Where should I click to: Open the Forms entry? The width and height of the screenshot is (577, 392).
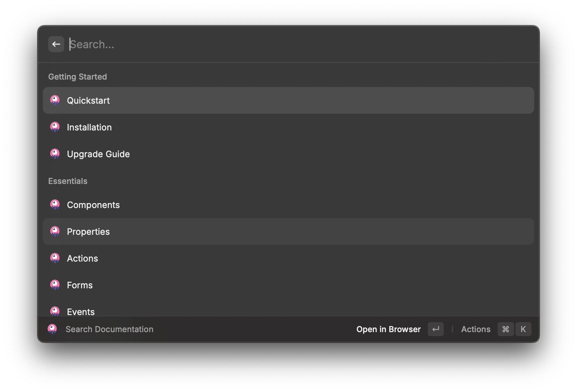(x=288, y=285)
